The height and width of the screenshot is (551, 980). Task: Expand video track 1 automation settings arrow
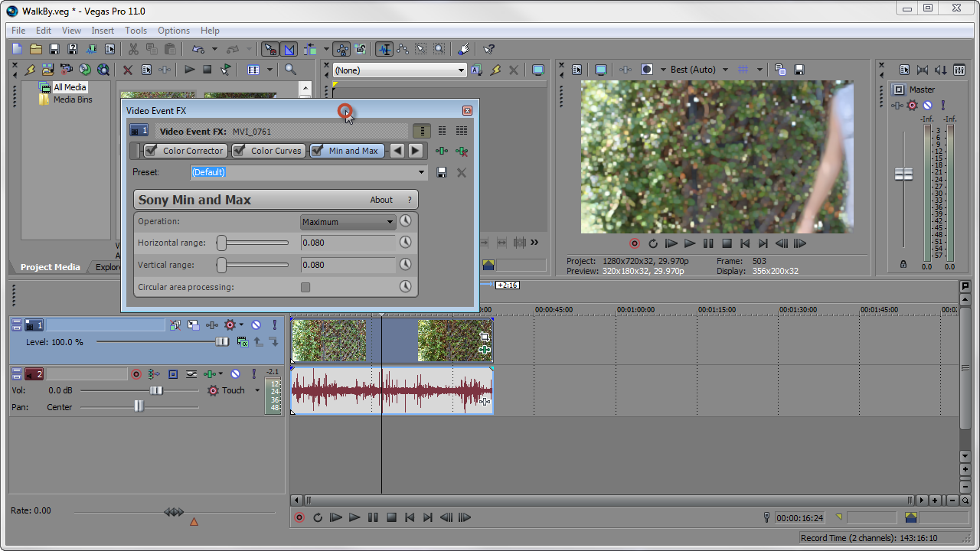pyautogui.click(x=242, y=325)
